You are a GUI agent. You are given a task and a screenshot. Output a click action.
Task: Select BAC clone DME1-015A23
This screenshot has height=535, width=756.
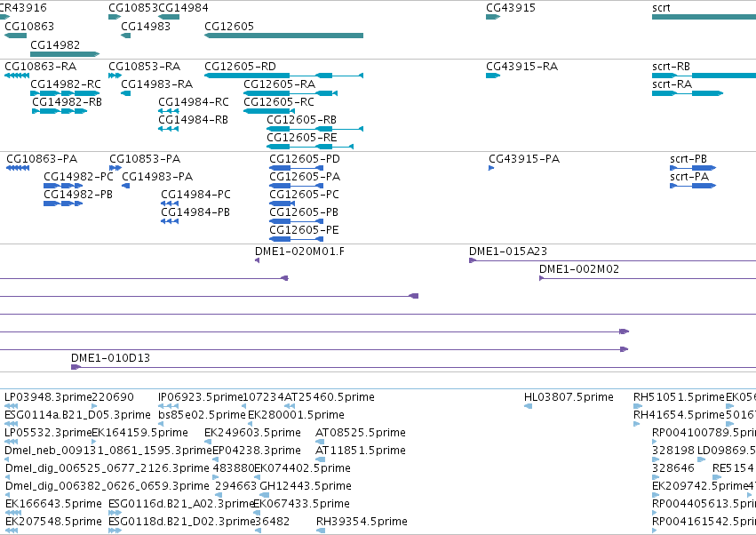[612, 260]
